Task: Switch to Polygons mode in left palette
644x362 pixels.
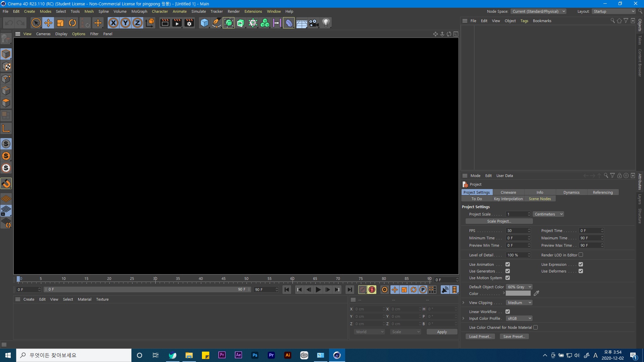Action: pyautogui.click(x=6, y=103)
